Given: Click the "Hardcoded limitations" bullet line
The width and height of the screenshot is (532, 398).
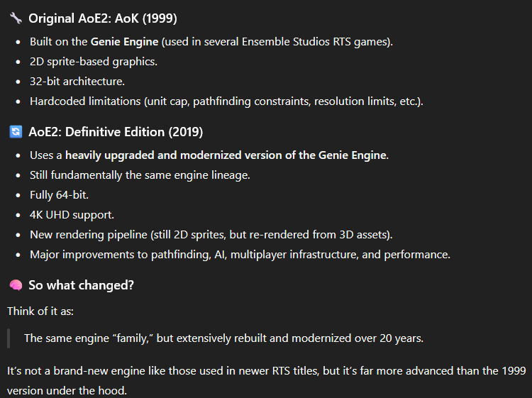Looking at the screenshot, I should [x=226, y=101].
